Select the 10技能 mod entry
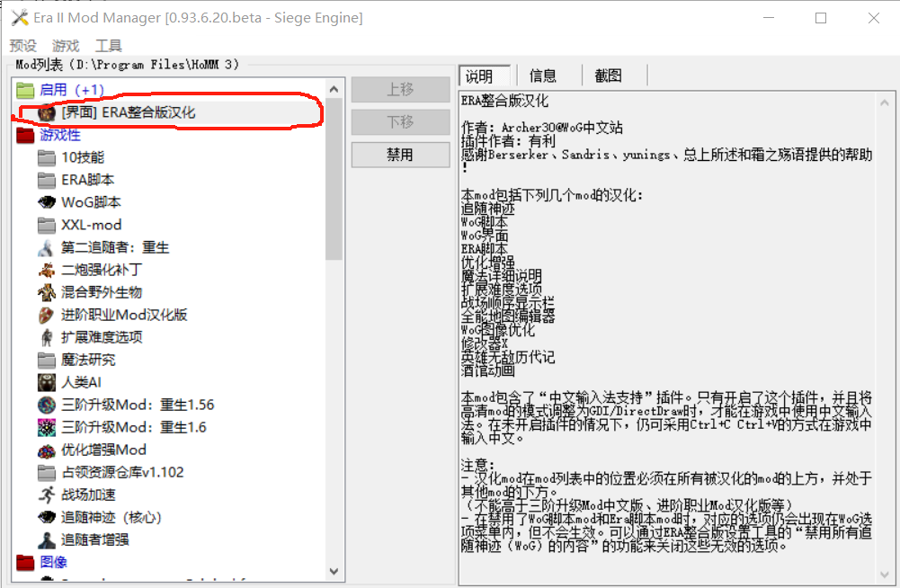 [x=83, y=157]
